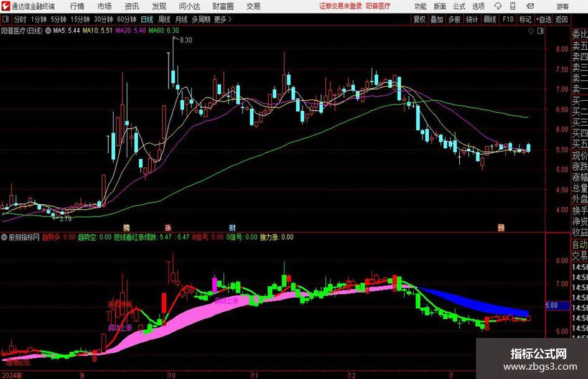Click the B信号 indicator label
588x379 pixels.
202,237
